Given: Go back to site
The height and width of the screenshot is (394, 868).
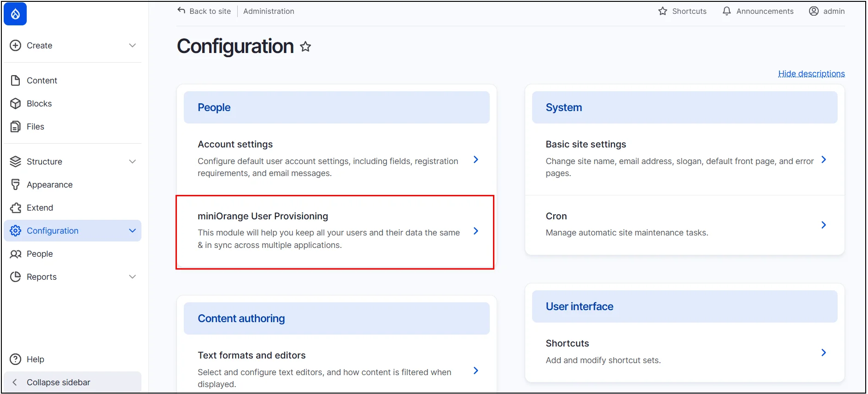Looking at the screenshot, I should (x=204, y=11).
